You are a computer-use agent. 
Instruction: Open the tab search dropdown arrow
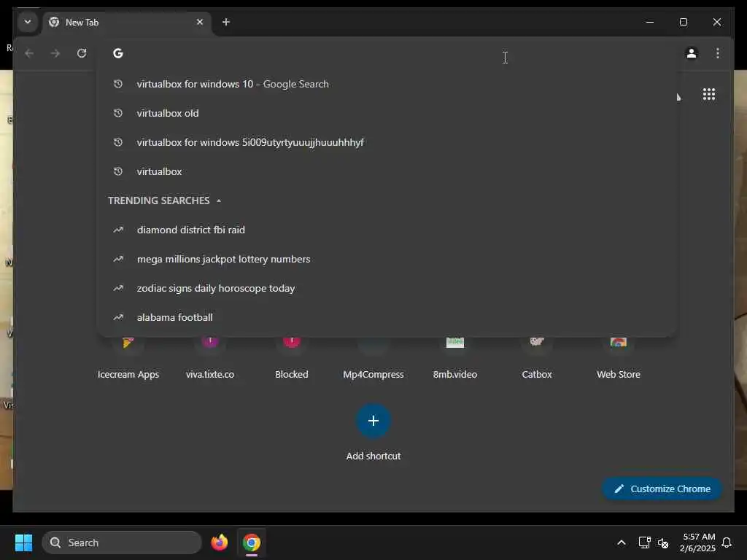28,22
